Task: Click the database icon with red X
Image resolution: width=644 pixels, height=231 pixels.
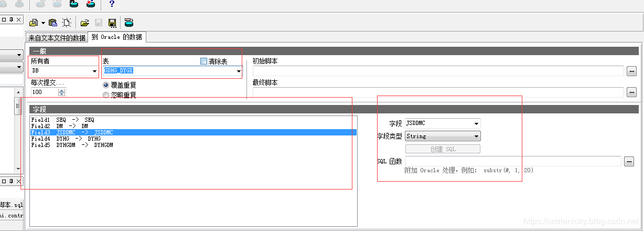Action: 90,5
